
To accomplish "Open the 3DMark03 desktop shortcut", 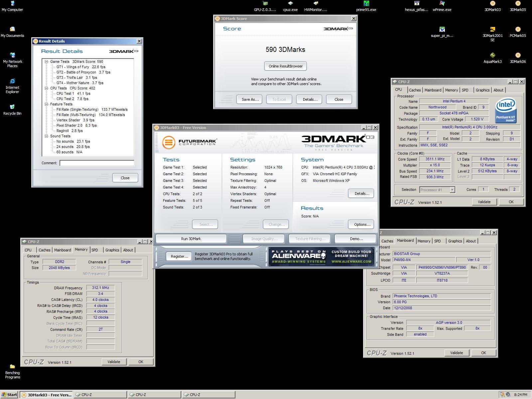I will click(x=492, y=6).
